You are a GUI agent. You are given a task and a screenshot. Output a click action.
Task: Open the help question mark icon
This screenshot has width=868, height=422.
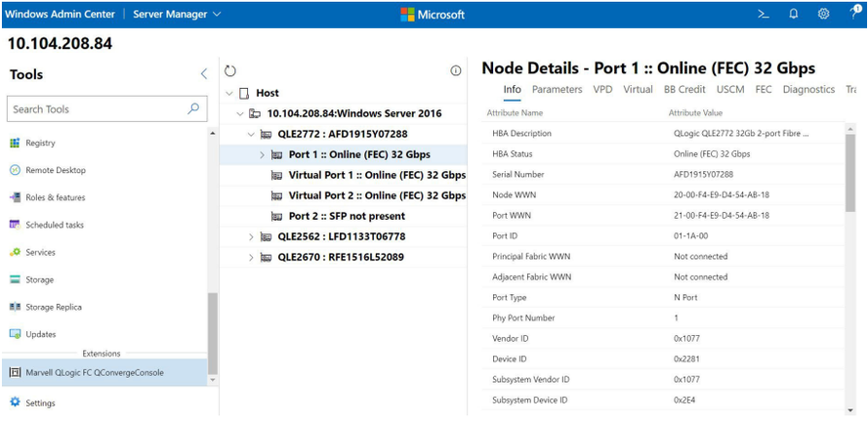[x=855, y=14]
